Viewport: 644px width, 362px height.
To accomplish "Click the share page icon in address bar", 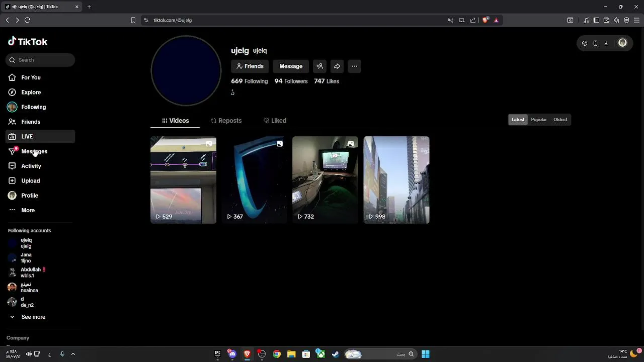I will pyautogui.click(x=473, y=20).
